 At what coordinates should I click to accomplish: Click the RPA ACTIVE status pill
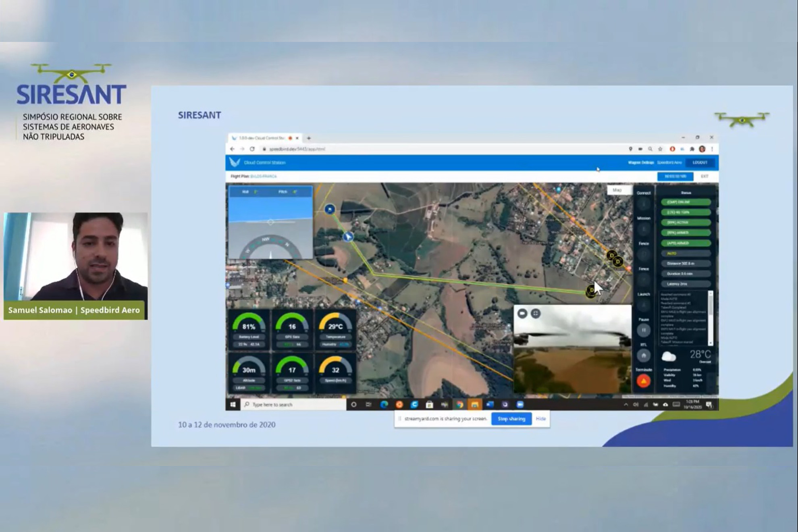click(x=686, y=222)
